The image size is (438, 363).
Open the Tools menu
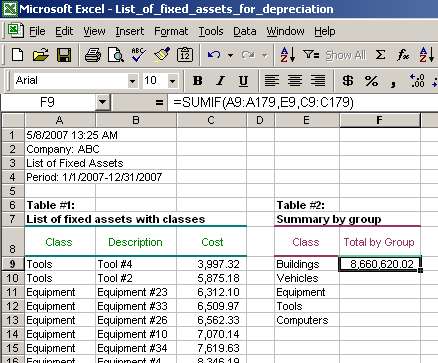tap(211, 31)
